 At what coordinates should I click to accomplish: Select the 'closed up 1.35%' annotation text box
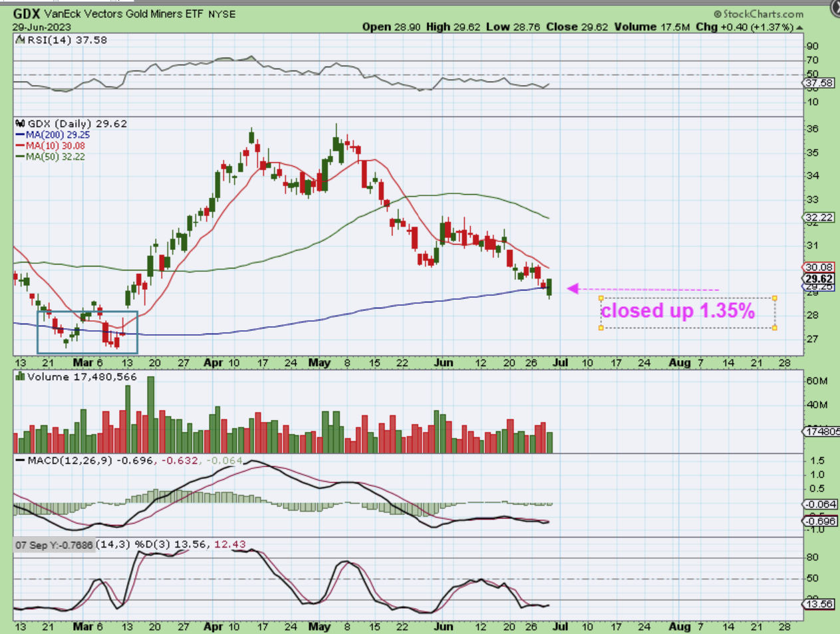coord(688,312)
